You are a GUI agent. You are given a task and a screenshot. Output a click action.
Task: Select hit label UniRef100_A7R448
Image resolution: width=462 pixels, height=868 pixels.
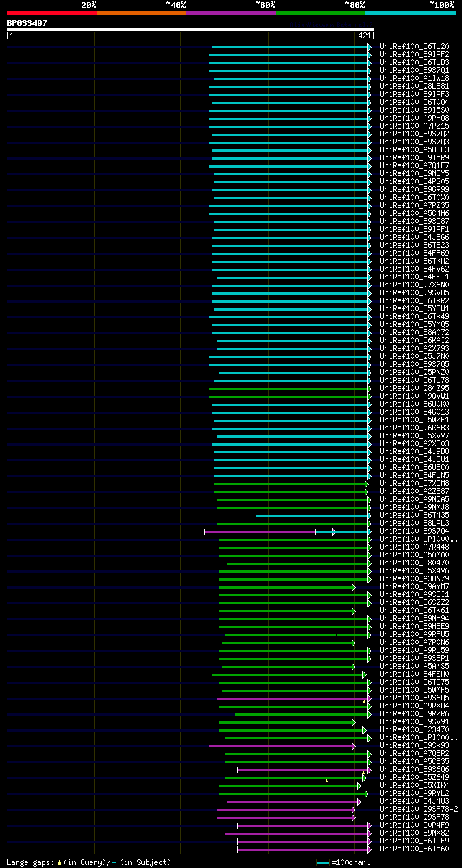[414, 547]
